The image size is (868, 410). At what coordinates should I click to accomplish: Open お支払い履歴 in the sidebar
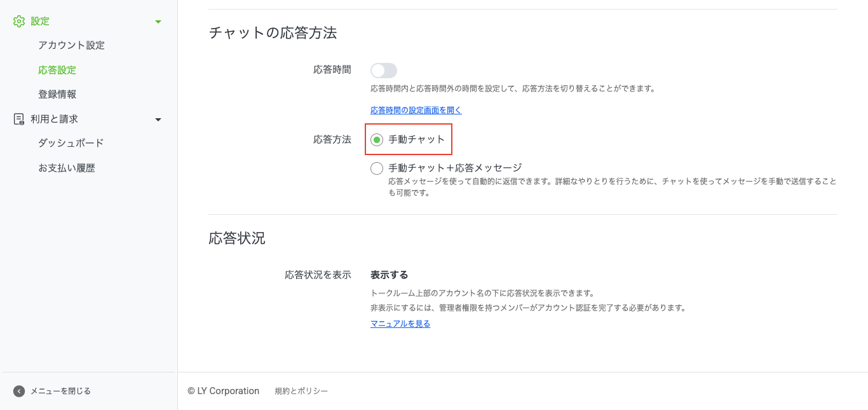pyautogui.click(x=67, y=168)
